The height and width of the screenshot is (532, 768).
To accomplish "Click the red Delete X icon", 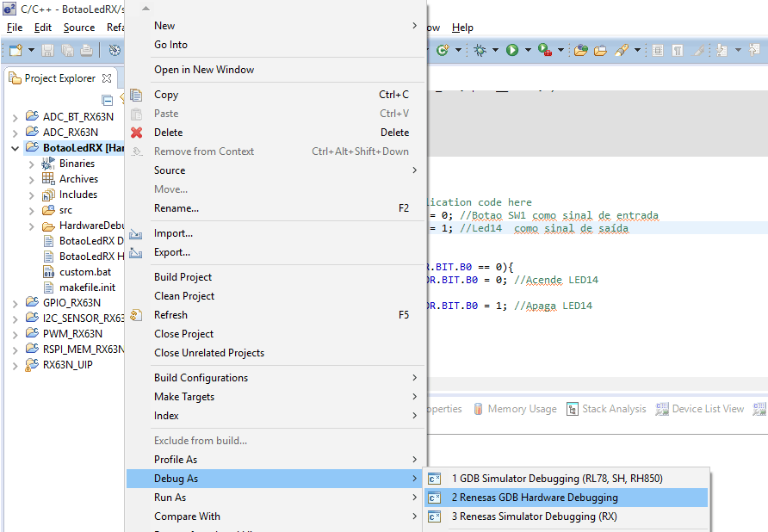I will (x=137, y=133).
